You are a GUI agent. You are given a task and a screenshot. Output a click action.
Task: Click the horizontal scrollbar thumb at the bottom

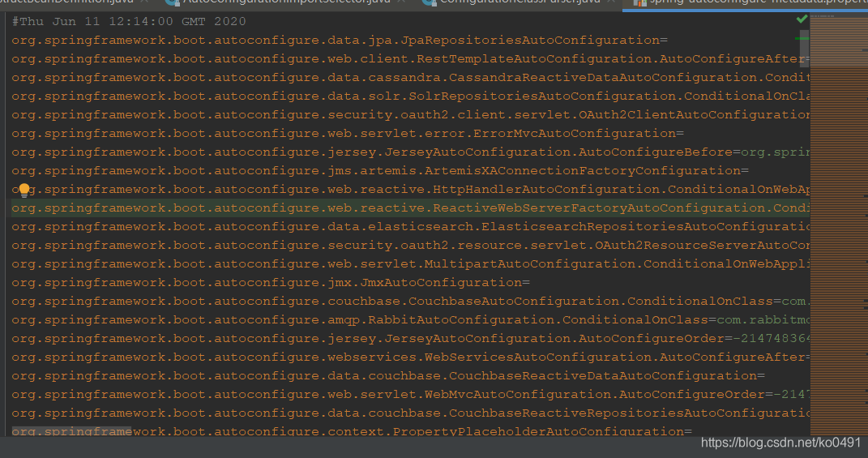point(71,431)
